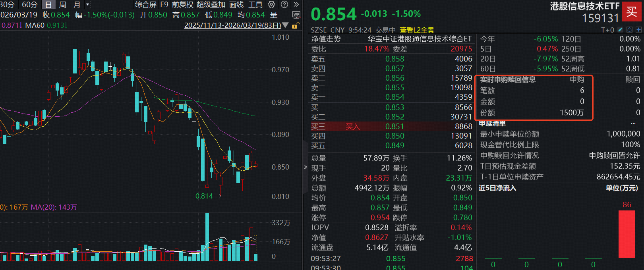Add stock to watchlist with plus icon
This screenshot has width=644, height=270.
(638, 30)
